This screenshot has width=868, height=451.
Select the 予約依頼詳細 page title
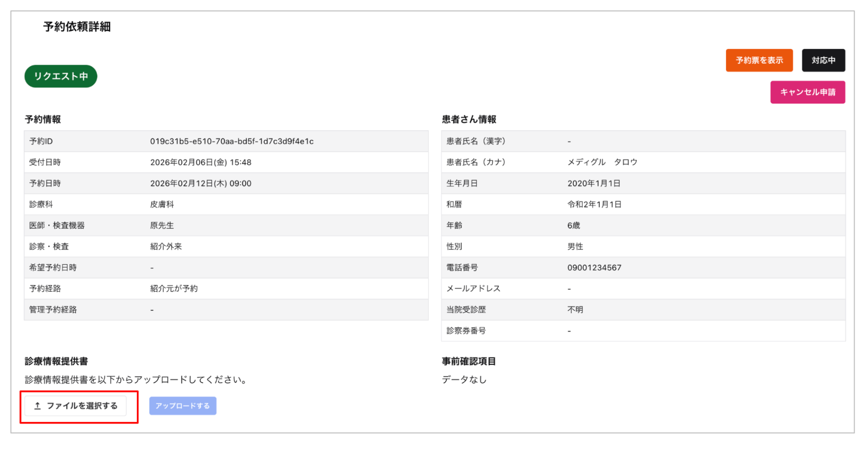[x=76, y=27]
